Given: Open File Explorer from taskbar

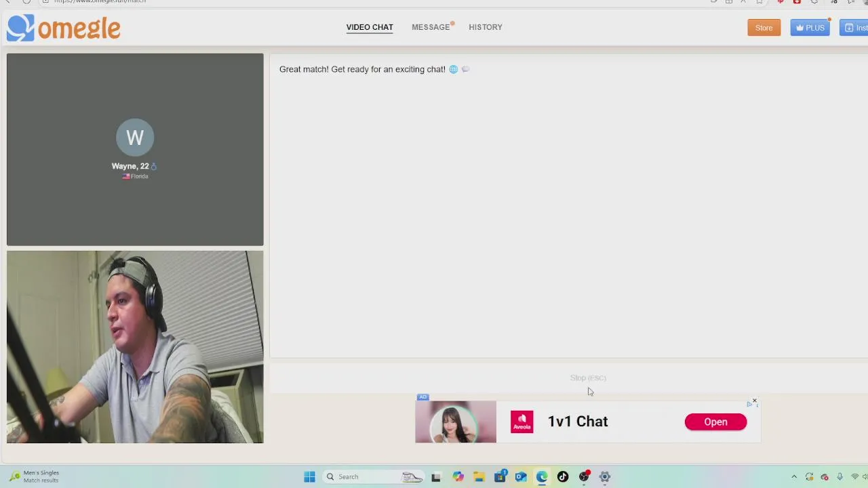Looking at the screenshot, I should [479, 476].
